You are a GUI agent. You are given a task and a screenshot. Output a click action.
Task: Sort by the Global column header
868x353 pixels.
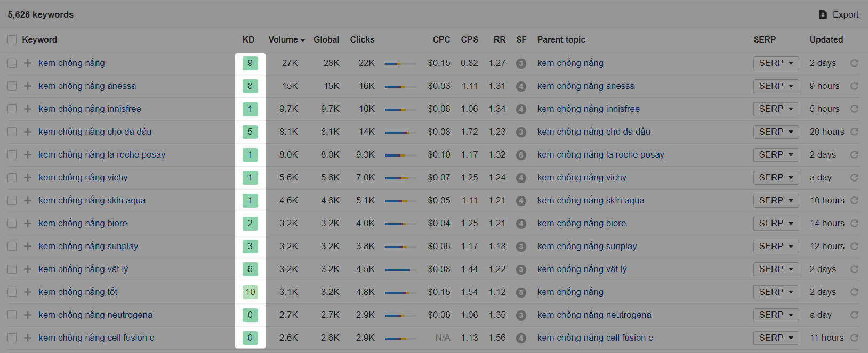pos(326,40)
